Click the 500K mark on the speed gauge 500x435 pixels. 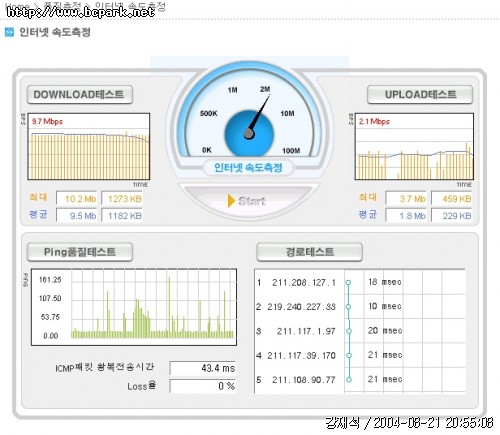(x=209, y=114)
